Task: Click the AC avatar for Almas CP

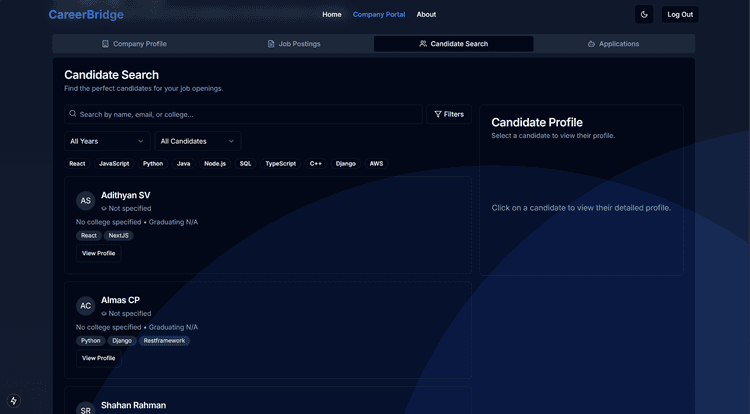Action: [x=86, y=306]
